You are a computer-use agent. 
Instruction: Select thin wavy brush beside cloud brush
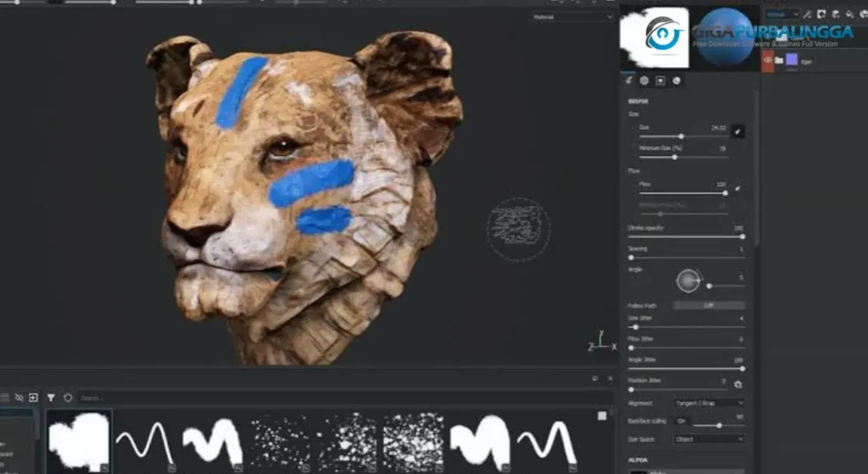[x=146, y=441]
